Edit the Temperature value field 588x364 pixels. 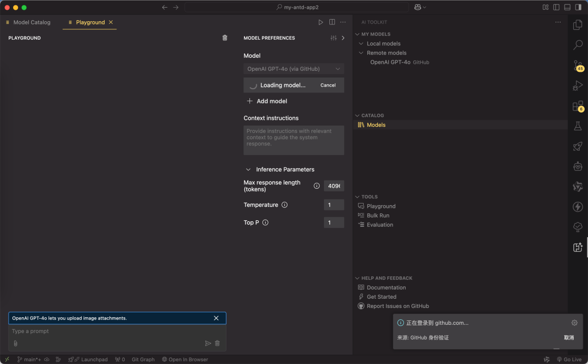pos(334,205)
